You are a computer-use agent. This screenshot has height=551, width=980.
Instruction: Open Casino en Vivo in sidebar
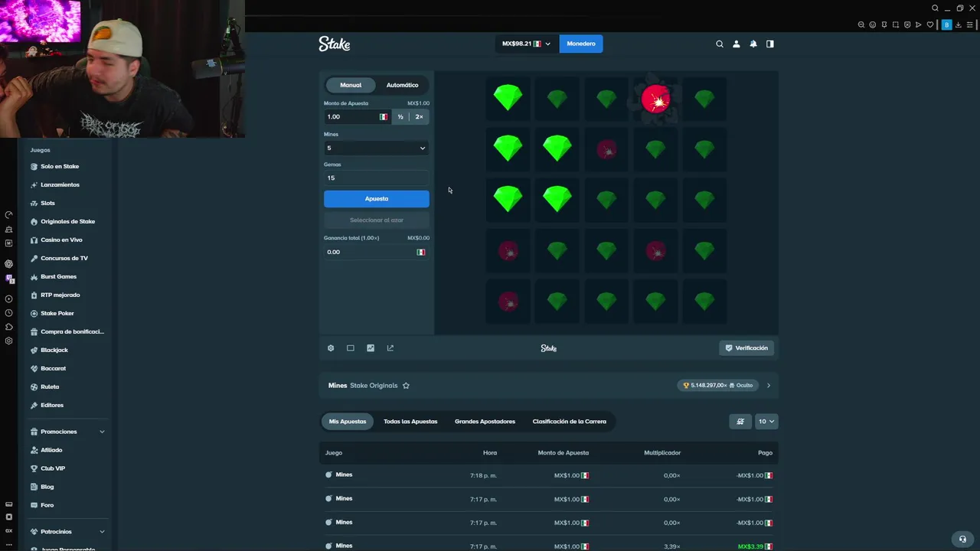61,240
